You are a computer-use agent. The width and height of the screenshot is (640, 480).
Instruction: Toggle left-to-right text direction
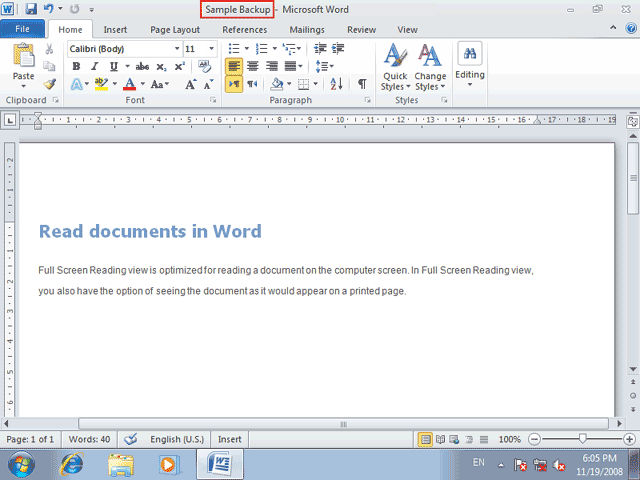[x=234, y=84]
